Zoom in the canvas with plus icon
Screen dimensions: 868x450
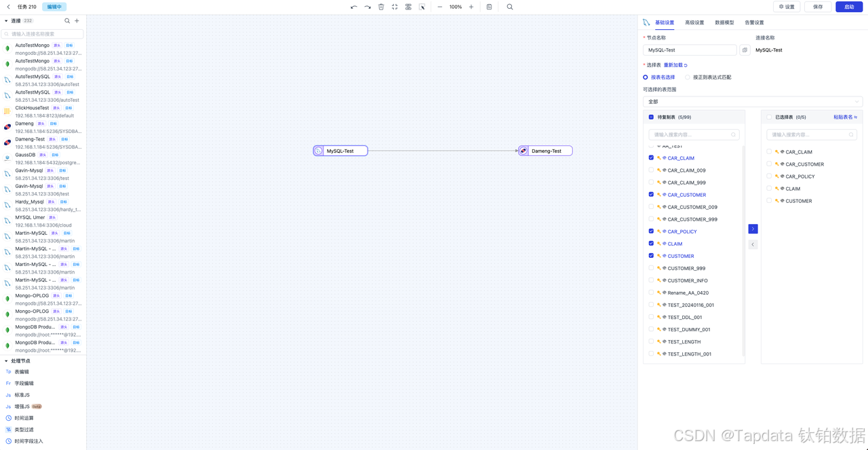coord(471,7)
